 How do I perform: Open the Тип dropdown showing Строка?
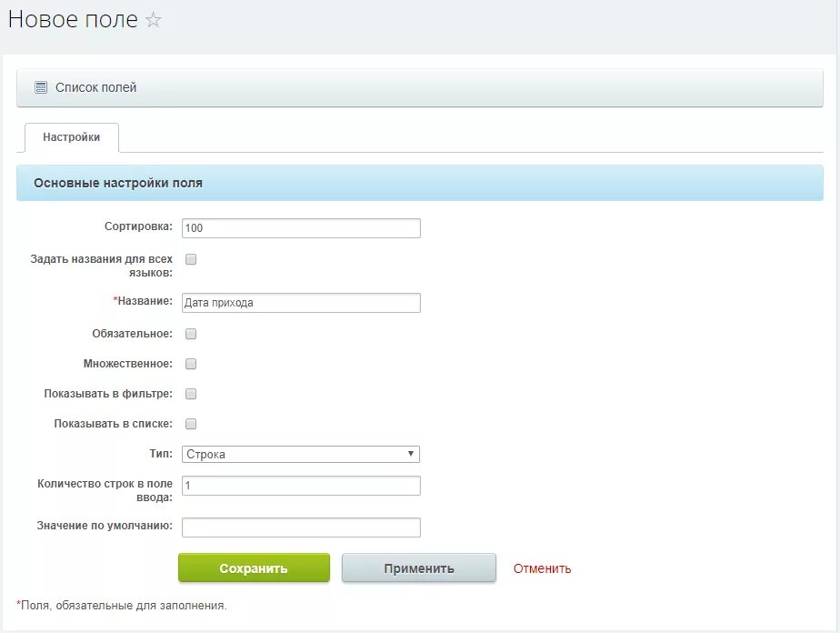click(301, 454)
